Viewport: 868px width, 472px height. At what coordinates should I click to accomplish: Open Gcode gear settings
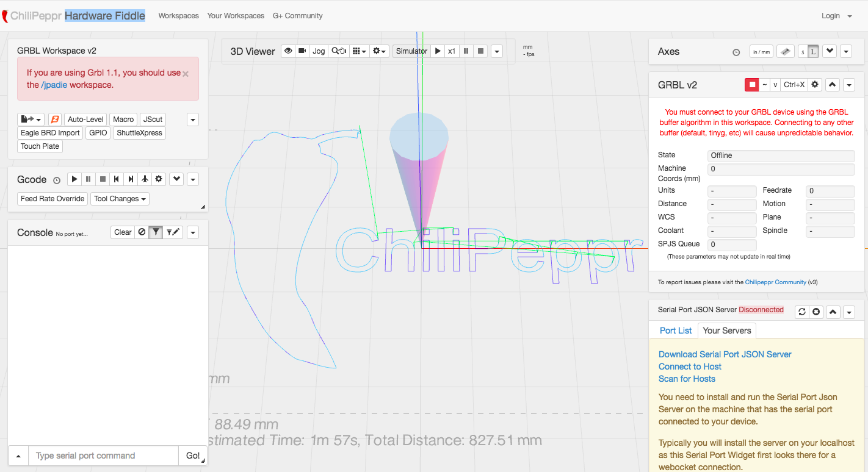point(159,179)
